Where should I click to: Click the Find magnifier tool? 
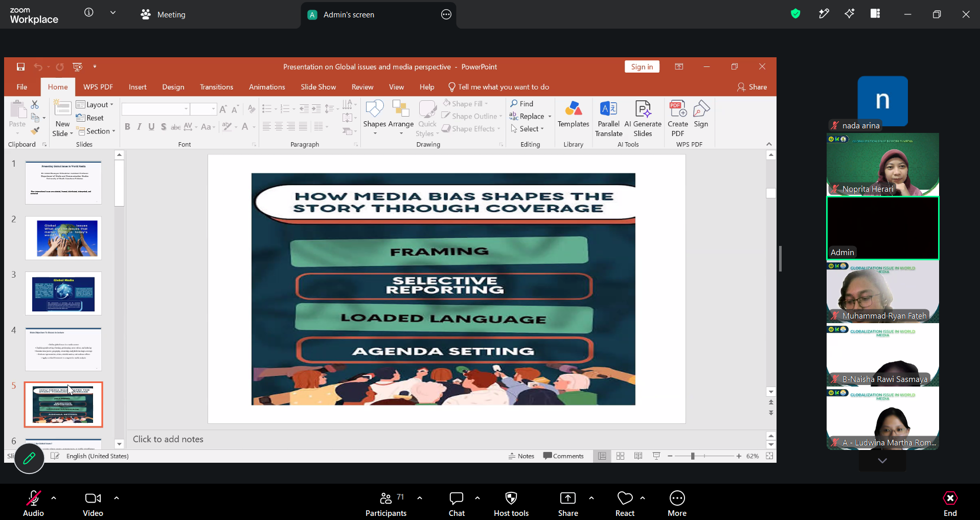click(x=521, y=104)
